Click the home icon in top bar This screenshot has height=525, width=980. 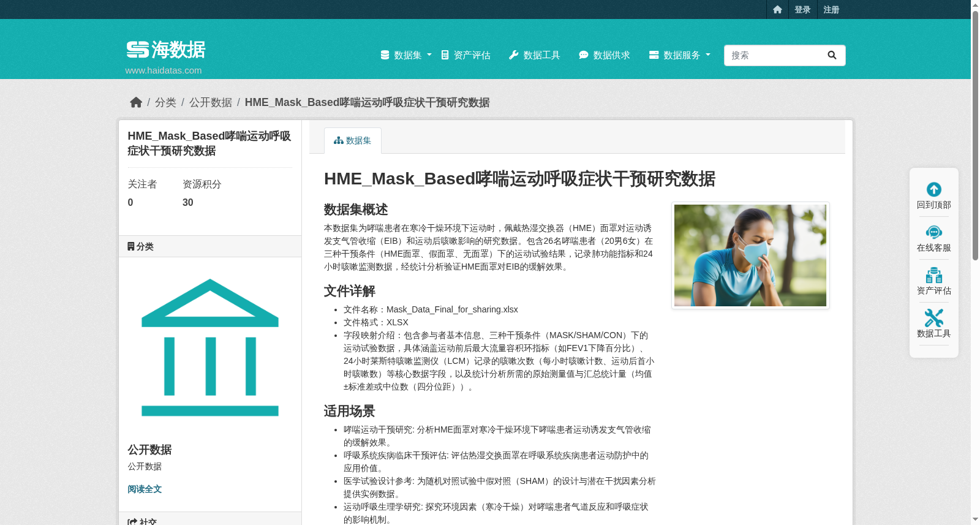(x=777, y=9)
